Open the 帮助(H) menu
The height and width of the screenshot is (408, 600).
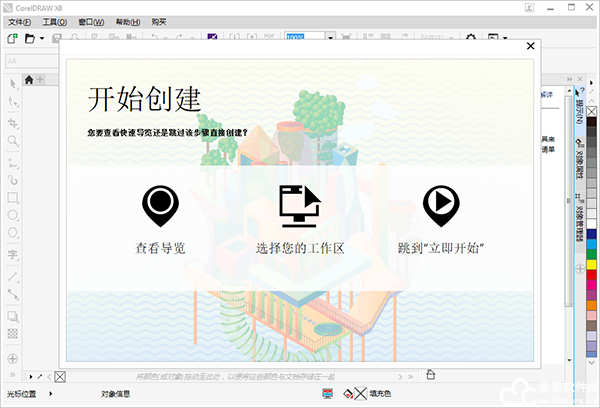(128, 22)
